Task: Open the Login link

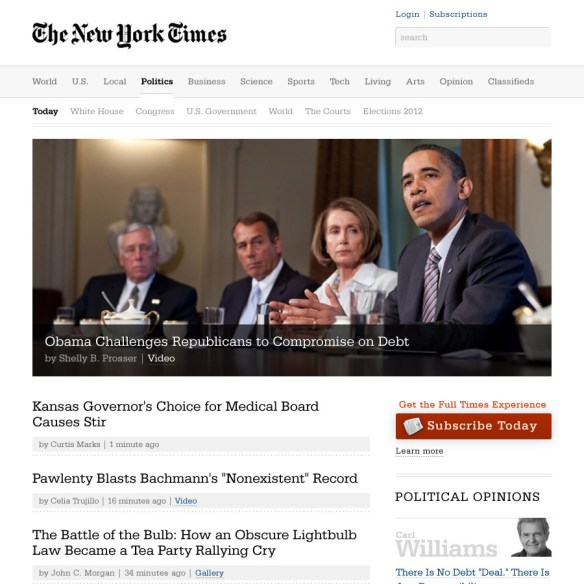Action: click(x=407, y=14)
